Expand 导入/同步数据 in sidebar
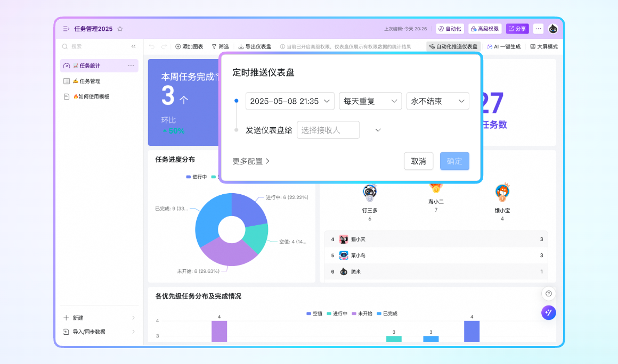The image size is (618, 364). (99, 332)
